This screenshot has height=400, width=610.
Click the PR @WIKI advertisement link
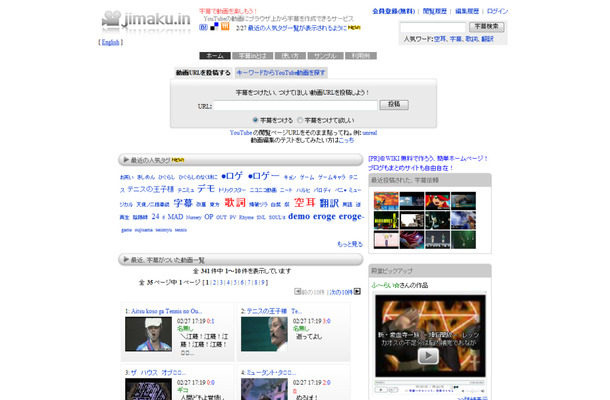click(428, 163)
